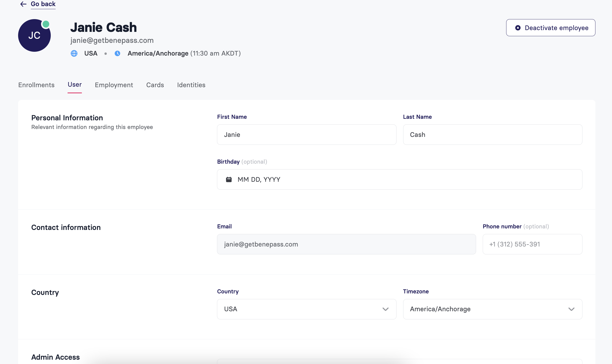This screenshot has height=364, width=612.
Task: Click the Last Name field containing Cash
Action: [493, 135]
